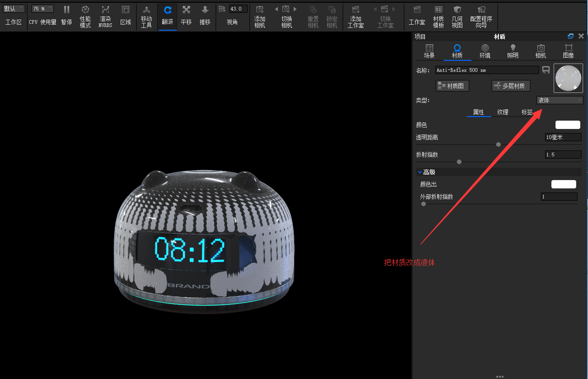The width and height of the screenshot is (588, 379).
Task: Enable the region render tool (区域)
Action: (x=126, y=16)
